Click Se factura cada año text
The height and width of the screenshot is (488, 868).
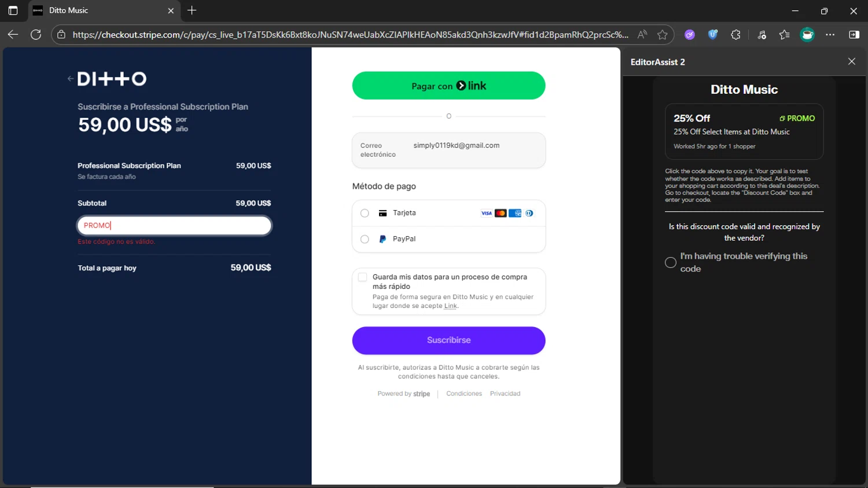pos(106,177)
